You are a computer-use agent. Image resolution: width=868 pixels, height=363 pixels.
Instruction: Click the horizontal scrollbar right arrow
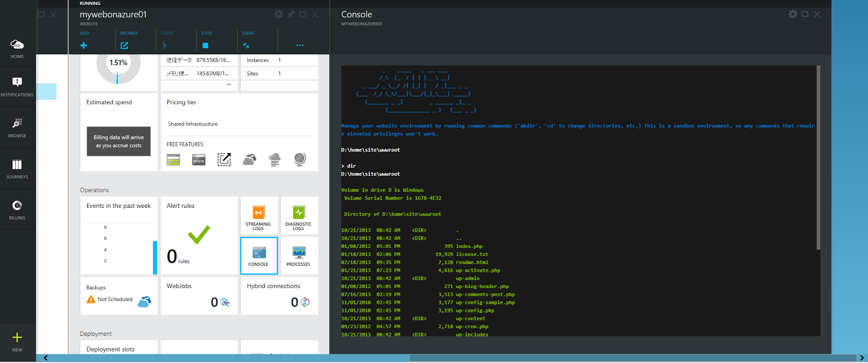pyautogui.click(x=861, y=358)
